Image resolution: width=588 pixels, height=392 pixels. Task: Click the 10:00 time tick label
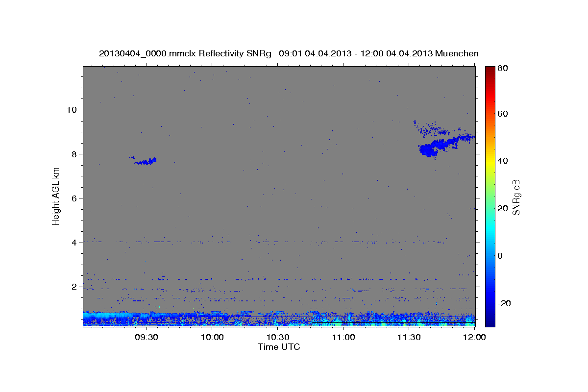pos(213,338)
